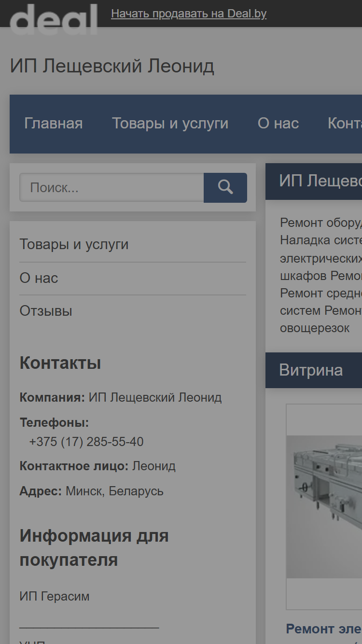Viewport: 362px width, 644px height.
Task: Open the 'Главная' navigation tab
Action: point(54,124)
